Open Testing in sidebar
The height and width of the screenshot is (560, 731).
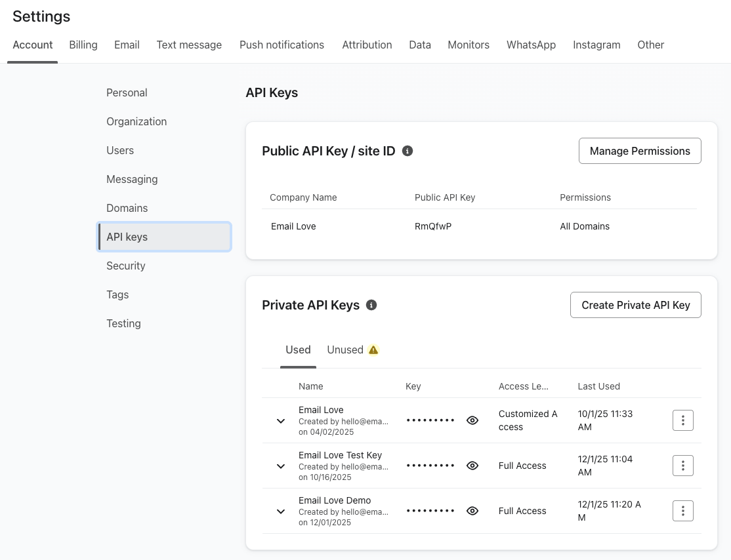[123, 323]
